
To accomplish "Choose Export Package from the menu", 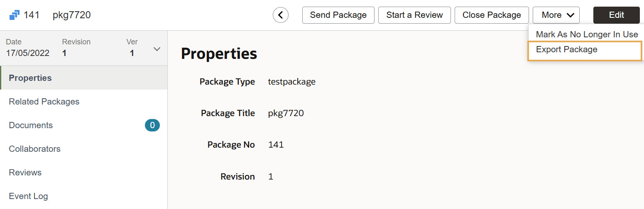I will (x=566, y=50).
